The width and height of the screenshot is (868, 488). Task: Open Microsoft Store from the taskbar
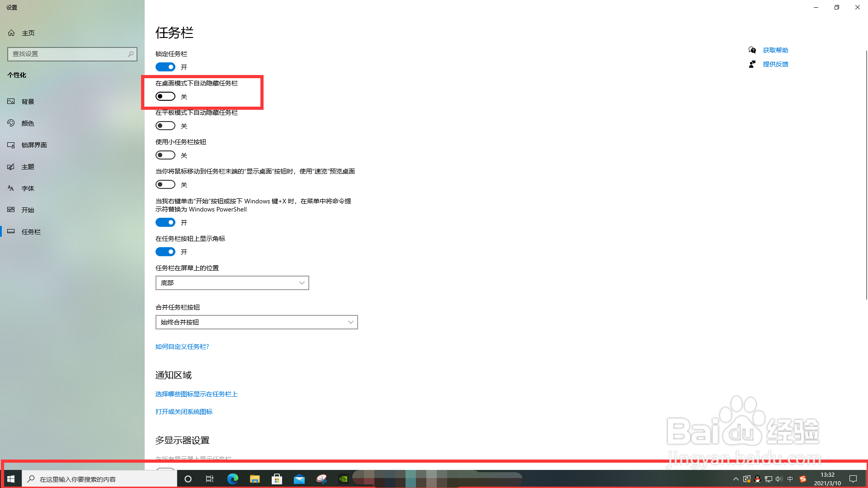[277, 479]
